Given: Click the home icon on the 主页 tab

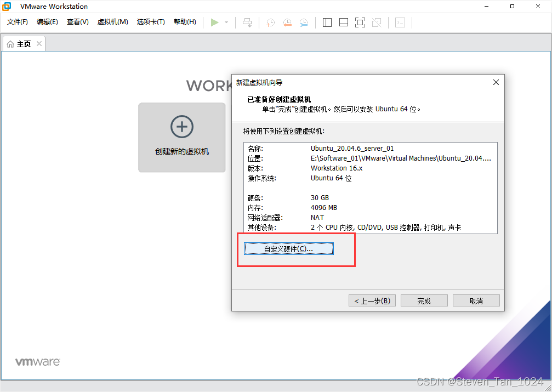Looking at the screenshot, I should click(x=10, y=44).
